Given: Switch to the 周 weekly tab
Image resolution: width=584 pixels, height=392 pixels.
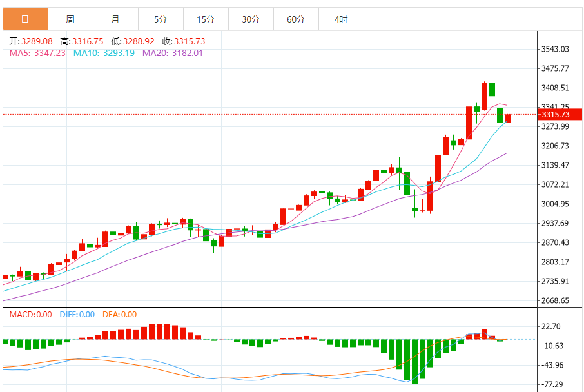Looking at the screenshot, I should click(x=70, y=19).
